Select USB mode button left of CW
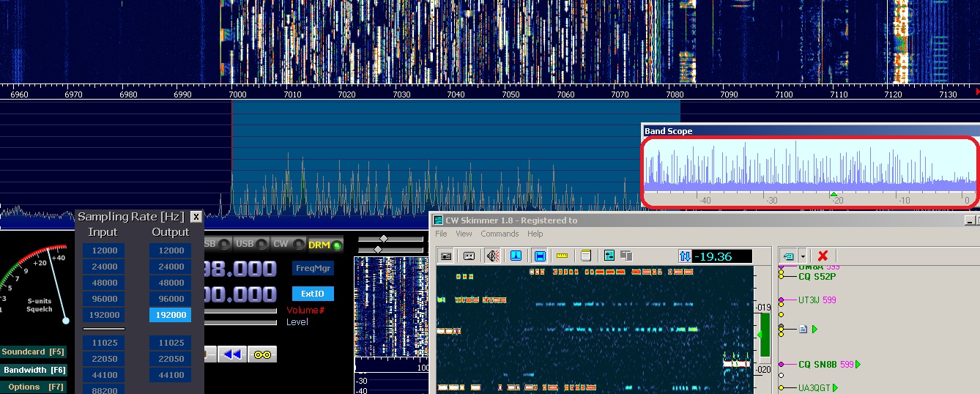Screen dimensions: 980x394 [252, 245]
